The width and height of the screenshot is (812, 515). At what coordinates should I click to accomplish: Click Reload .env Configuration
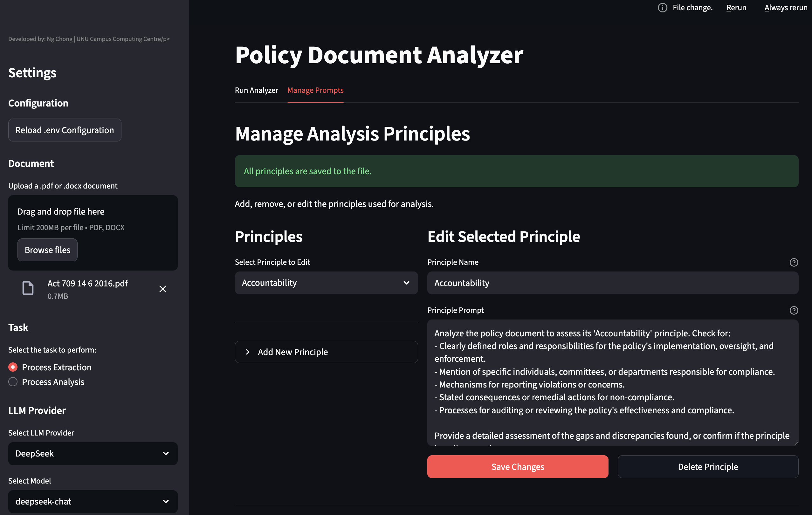pos(65,130)
